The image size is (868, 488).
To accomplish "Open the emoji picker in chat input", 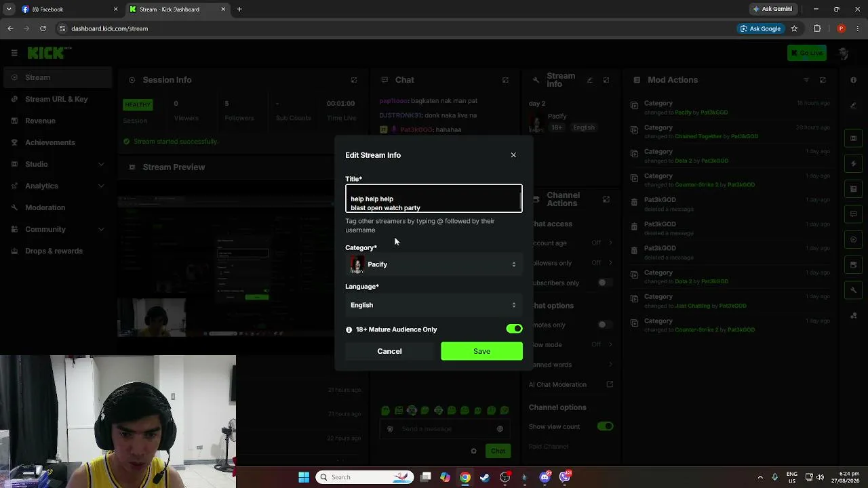I will click(x=500, y=429).
